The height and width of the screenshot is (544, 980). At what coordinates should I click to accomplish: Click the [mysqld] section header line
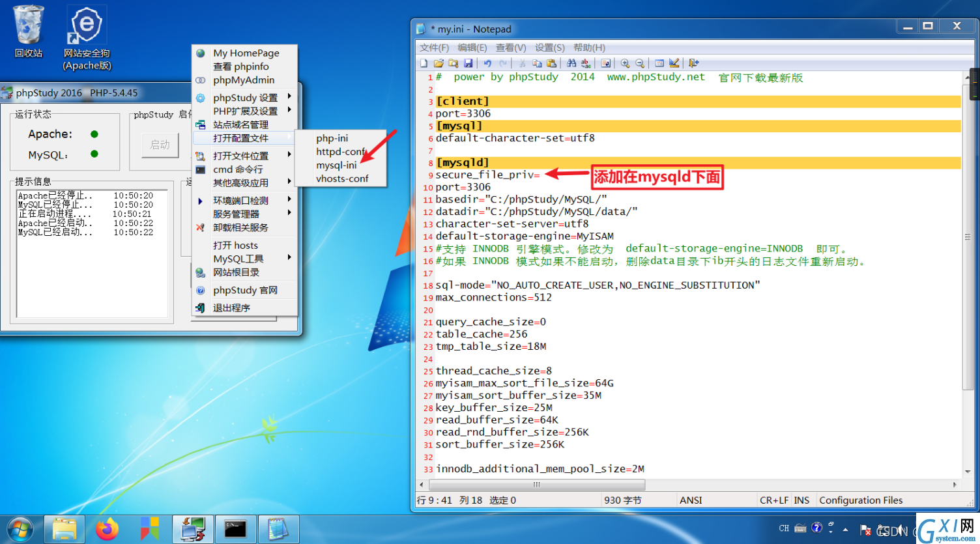click(698, 162)
